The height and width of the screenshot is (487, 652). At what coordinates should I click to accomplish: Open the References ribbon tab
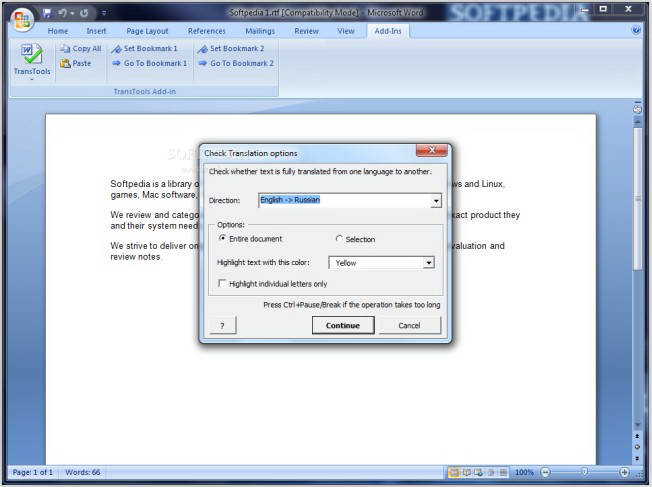coord(207,31)
